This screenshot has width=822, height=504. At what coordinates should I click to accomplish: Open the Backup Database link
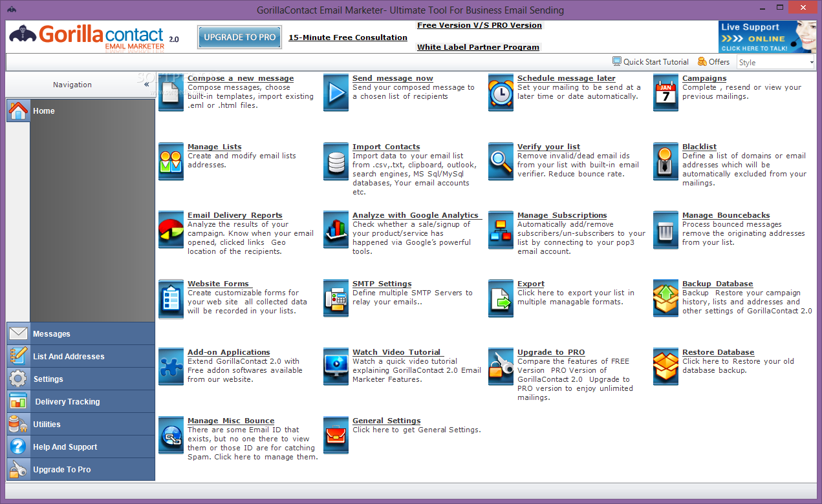pos(718,284)
